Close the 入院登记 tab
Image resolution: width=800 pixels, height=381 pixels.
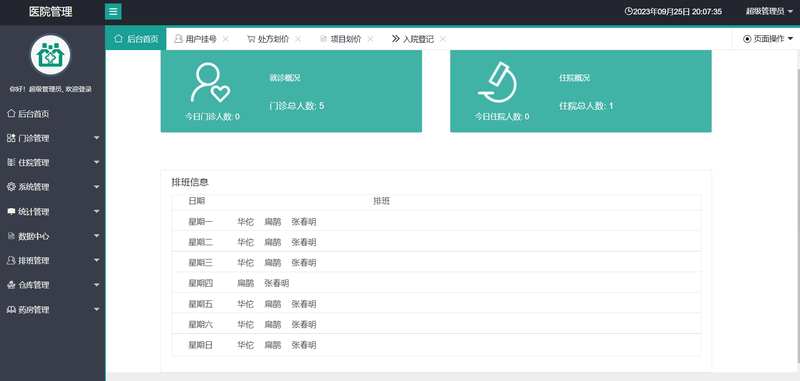point(443,39)
